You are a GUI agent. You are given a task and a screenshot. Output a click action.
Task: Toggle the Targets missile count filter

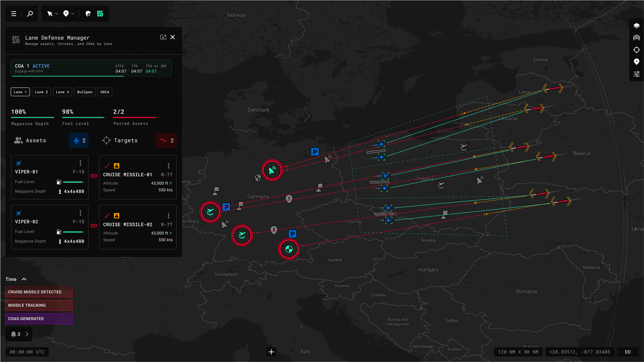point(166,140)
